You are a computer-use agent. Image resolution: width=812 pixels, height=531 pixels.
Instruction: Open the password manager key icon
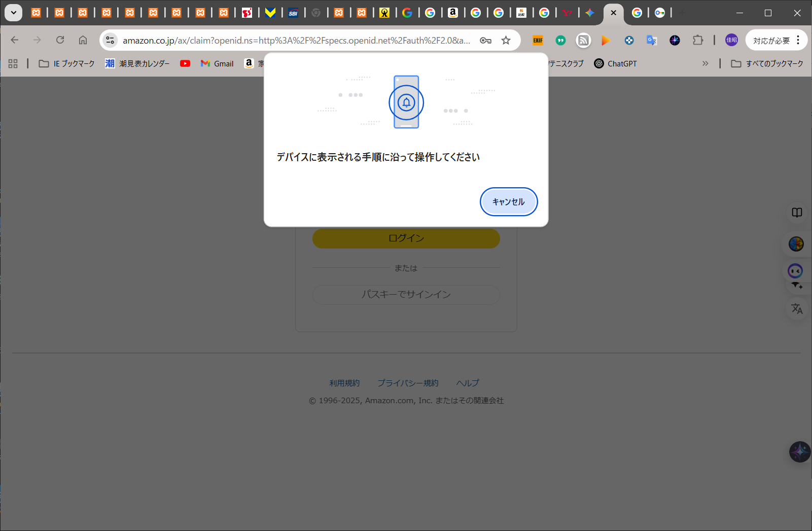pyautogui.click(x=485, y=41)
